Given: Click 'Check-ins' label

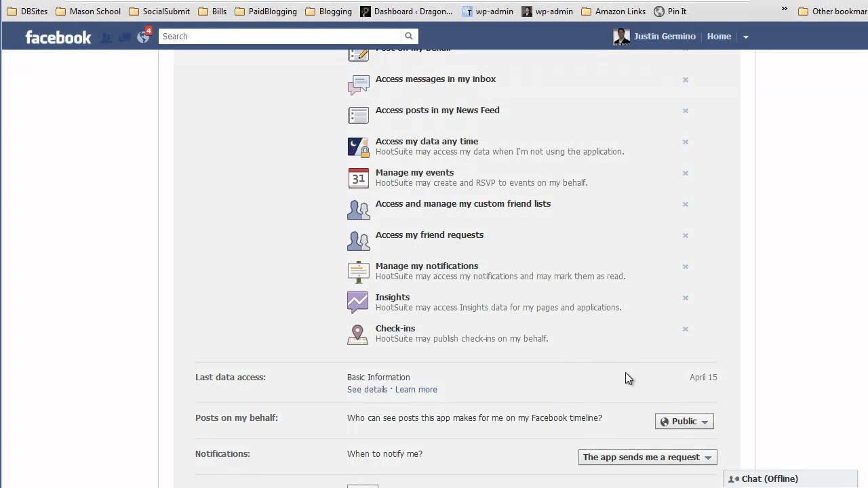Looking at the screenshot, I should coord(395,329).
